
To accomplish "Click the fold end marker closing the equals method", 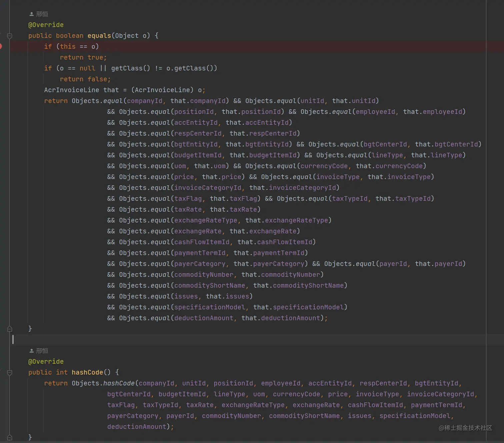I will [10, 329].
